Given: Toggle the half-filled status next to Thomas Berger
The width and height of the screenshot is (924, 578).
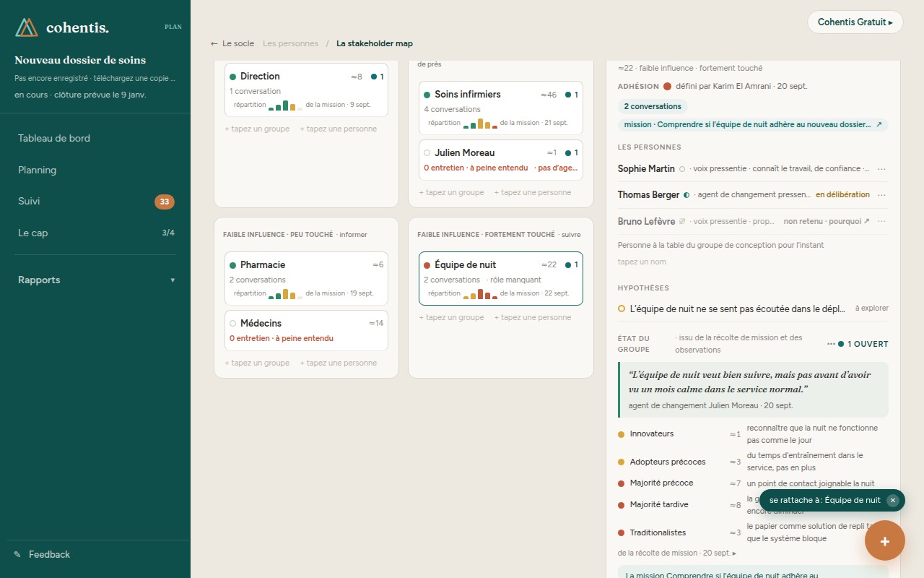Looking at the screenshot, I should coord(686,195).
